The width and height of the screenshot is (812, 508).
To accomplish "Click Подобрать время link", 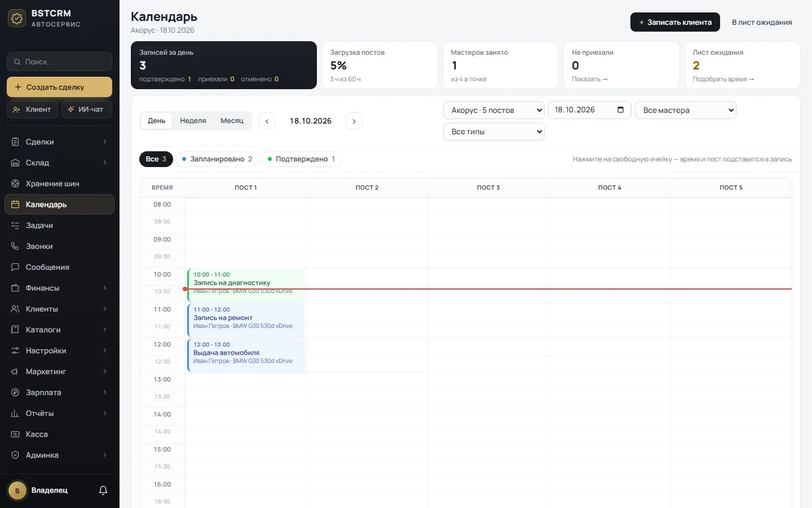I will click(723, 79).
